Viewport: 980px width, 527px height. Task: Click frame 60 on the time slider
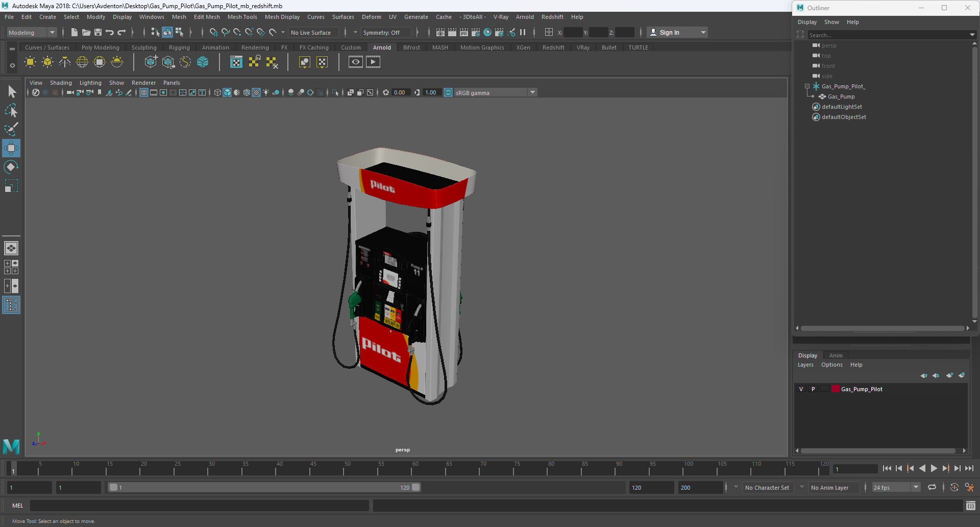[411, 467]
